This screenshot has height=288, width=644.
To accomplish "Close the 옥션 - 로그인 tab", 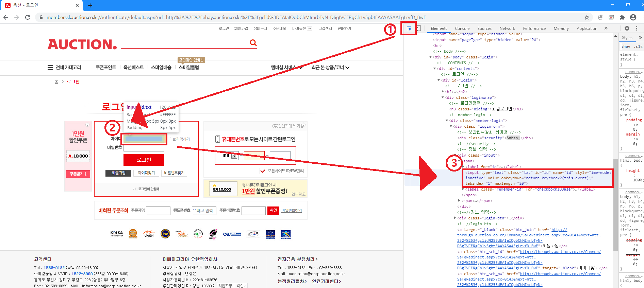I will coord(77,5).
